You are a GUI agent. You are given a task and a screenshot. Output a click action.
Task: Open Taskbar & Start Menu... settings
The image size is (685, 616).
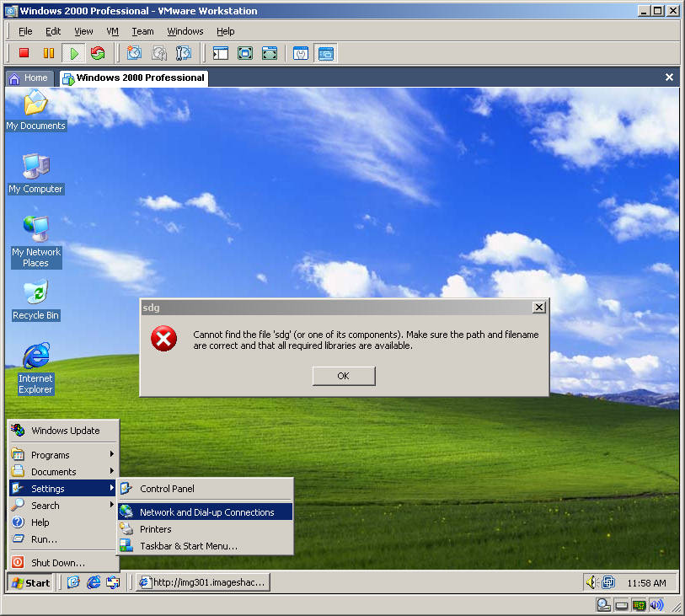click(x=205, y=546)
